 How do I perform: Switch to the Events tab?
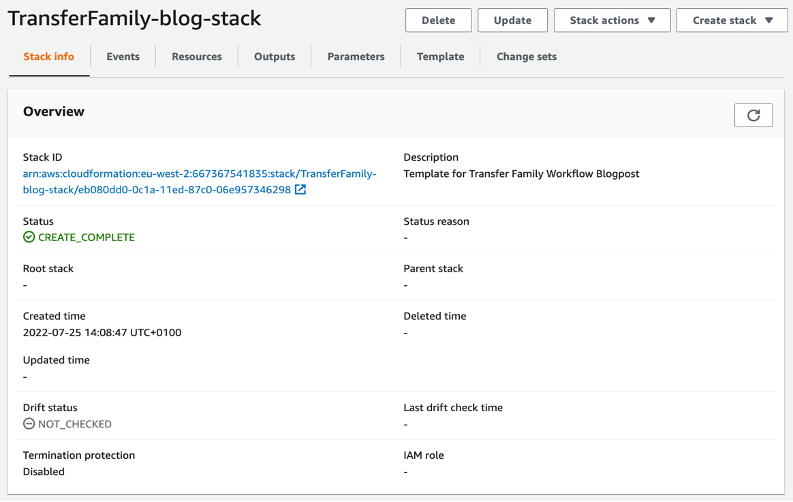[x=123, y=57]
